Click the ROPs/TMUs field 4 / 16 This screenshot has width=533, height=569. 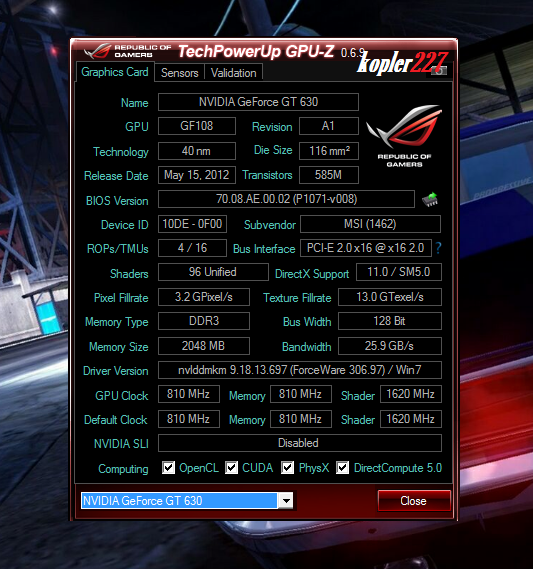192,248
